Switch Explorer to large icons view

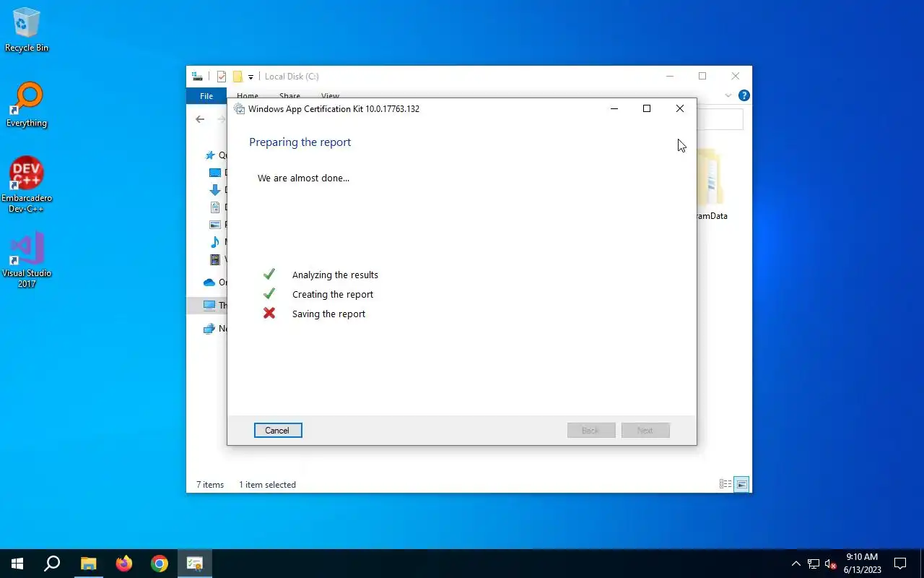tap(741, 485)
